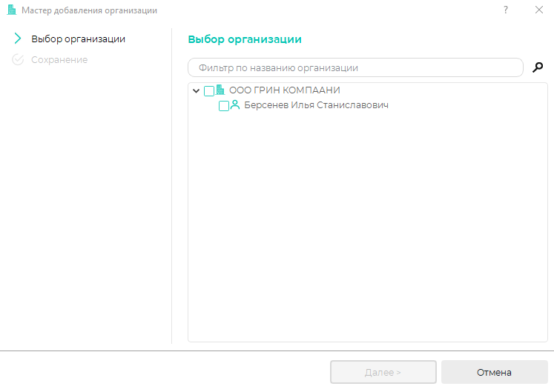Screen dimensions: 554x392
Task: Click the arrow icon beside the Выбор организации step
Action: (x=18, y=39)
